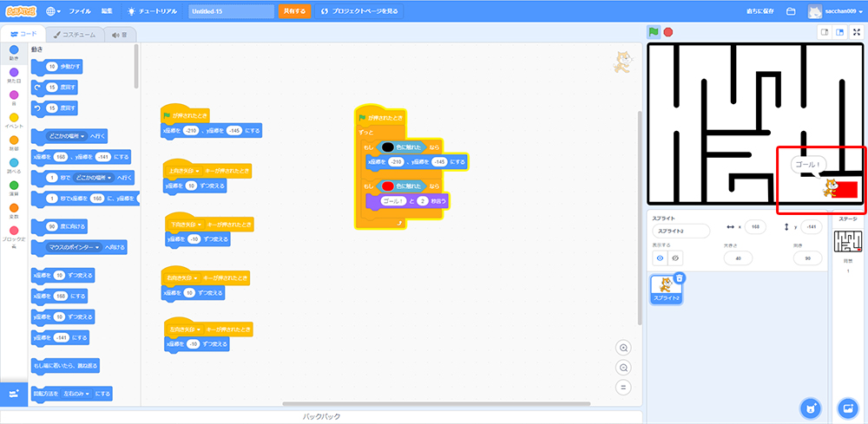Open the ファイル menu
This screenshot has height=424, width=868.
(79, 11)
